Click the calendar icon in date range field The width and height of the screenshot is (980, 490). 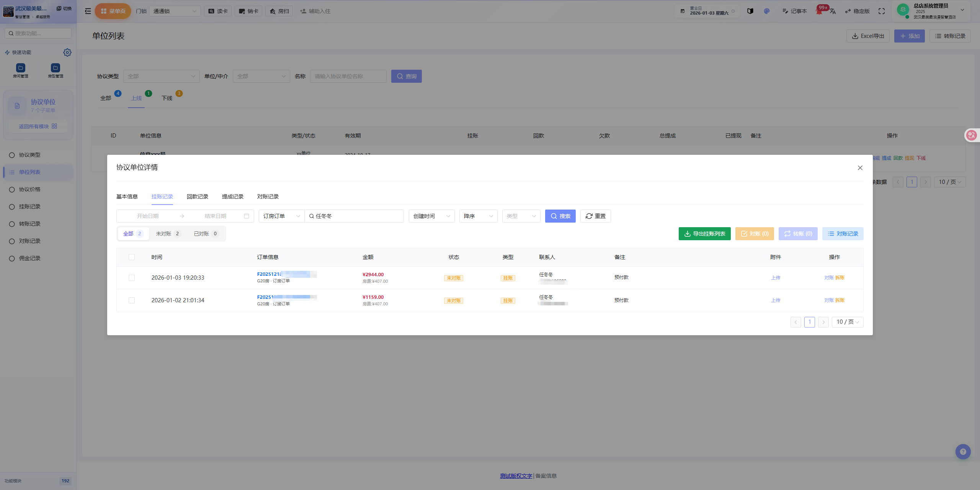pos(247,216)
